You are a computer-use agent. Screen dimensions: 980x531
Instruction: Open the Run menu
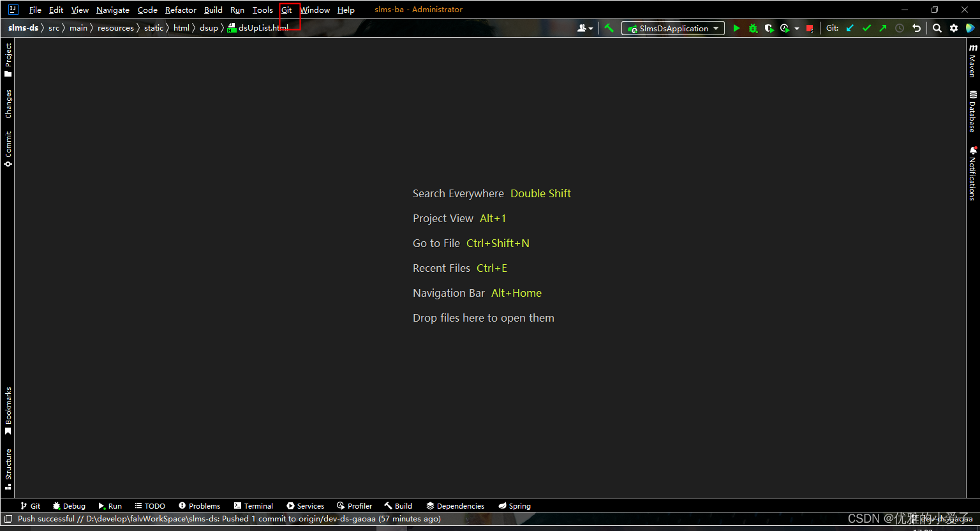(x=237, y=10)
